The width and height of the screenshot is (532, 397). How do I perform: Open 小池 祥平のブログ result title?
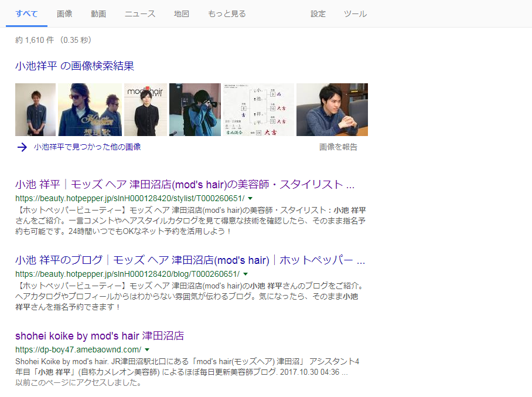[x=190, y=260]
